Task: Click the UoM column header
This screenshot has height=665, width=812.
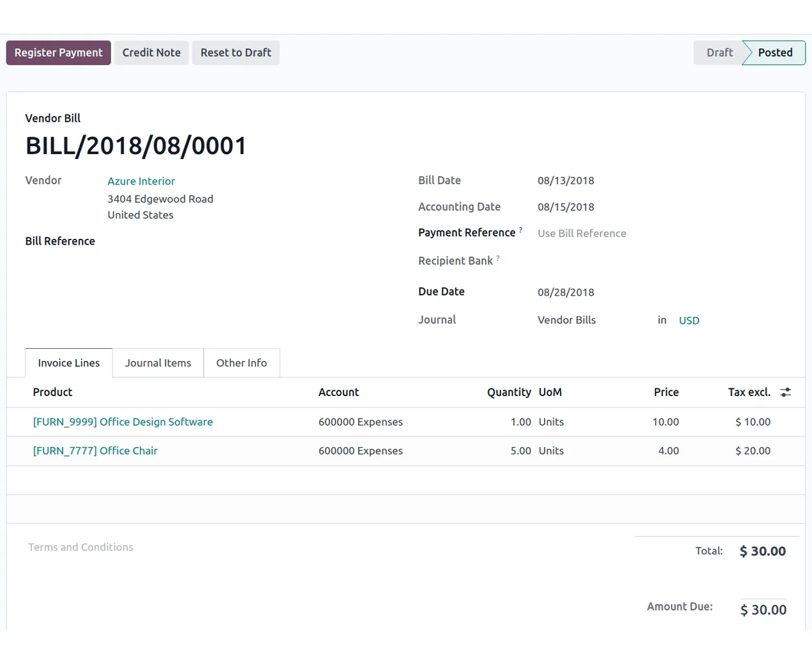Action: pyautogui.click(x=550, y=392)
